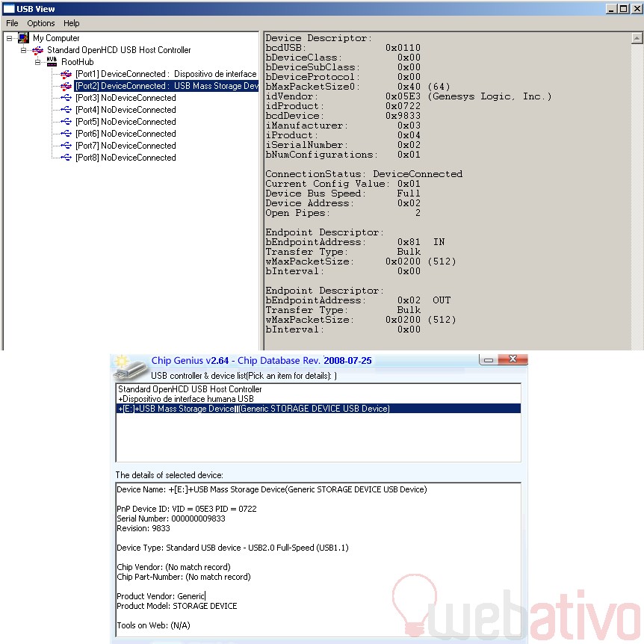Image resolution: width=644 pixels, height=644 pixels.
Task: Click the RootHub hub icon
Action: click(52, 62)
